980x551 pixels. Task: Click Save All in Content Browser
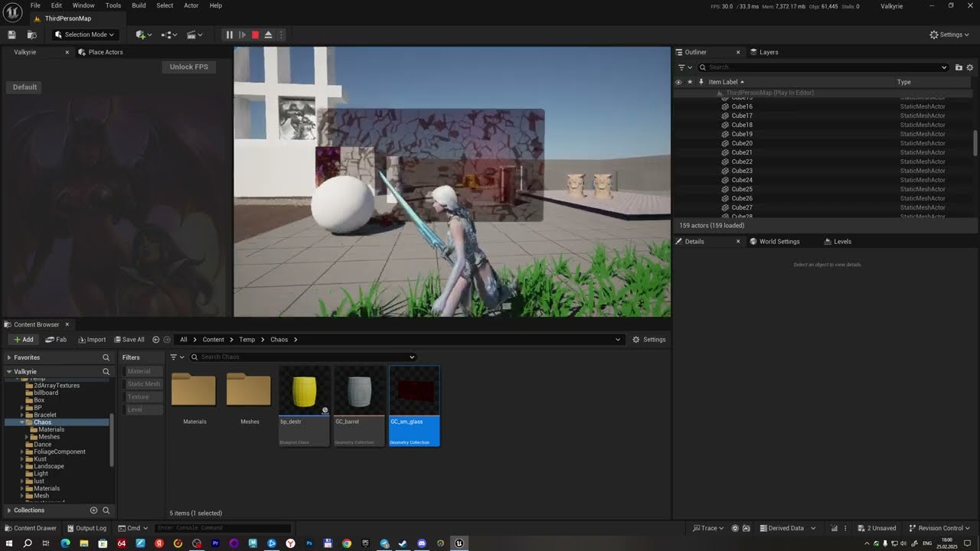coord(129,340)
